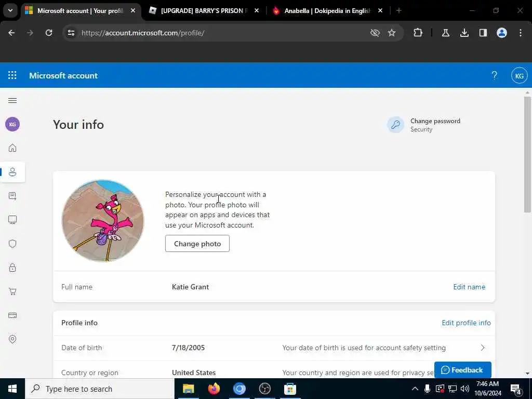Image resolution: width=532 pixels, height=399 pixels.
Task: Click the Change photo button
Action: [197, 244]
